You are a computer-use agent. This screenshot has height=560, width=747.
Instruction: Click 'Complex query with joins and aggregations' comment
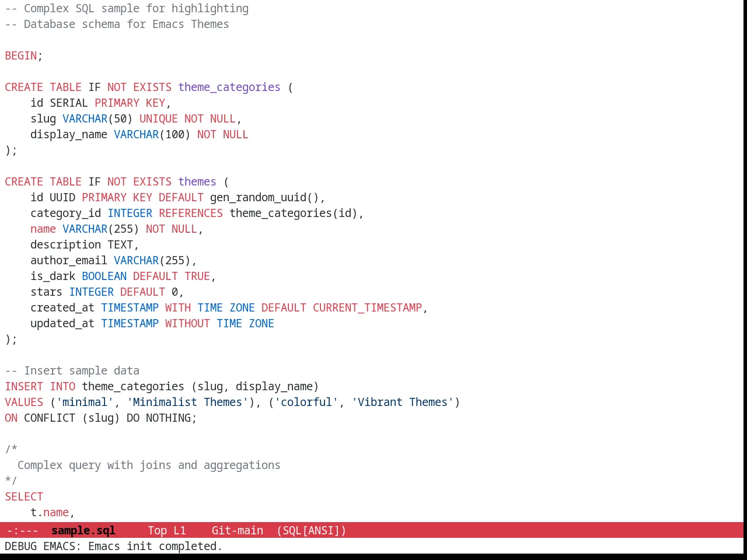click(x=149, y=465)
